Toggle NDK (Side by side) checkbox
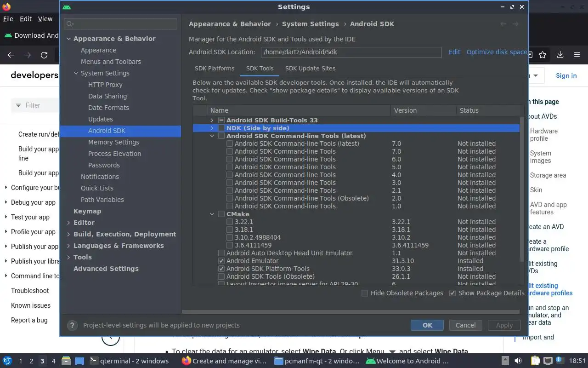 click(221, 128)
